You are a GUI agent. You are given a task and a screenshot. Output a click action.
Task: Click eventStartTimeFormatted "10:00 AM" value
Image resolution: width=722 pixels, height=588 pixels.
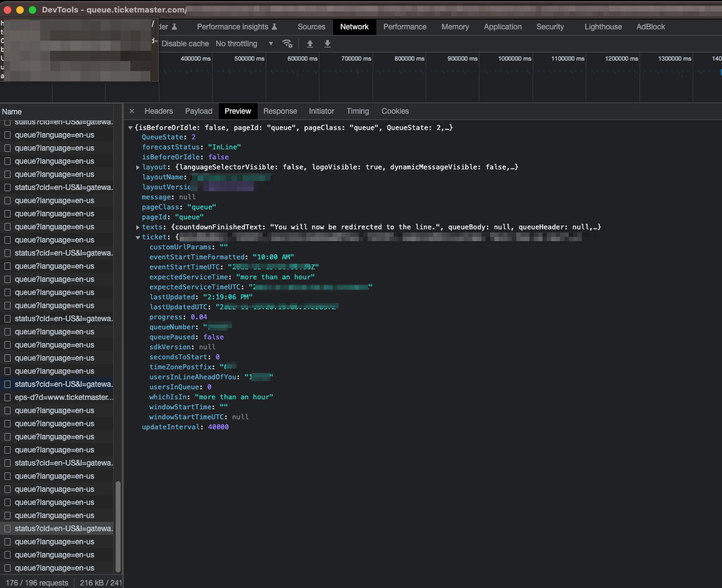pyautogui.click(x=273, y=257)
